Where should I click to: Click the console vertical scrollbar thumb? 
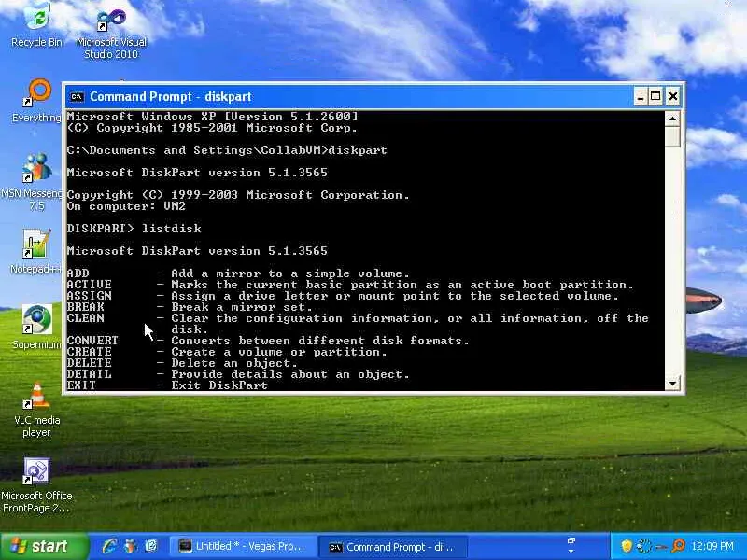672,136
